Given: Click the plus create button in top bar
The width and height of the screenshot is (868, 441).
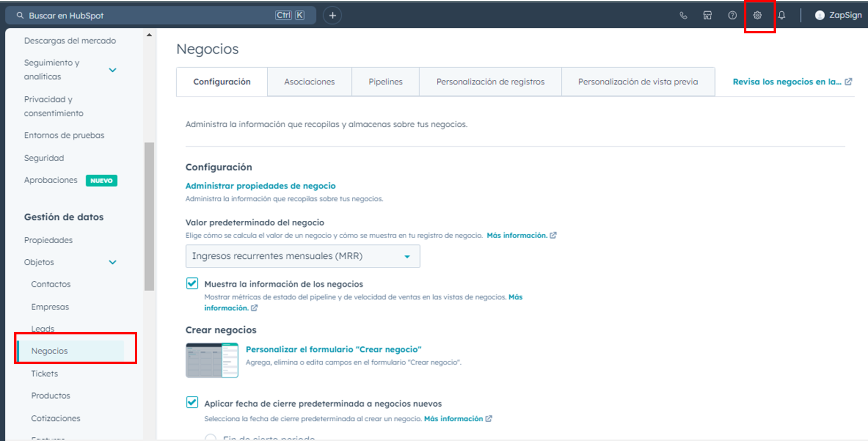Looking at the screenshot, I should (332, 15).
